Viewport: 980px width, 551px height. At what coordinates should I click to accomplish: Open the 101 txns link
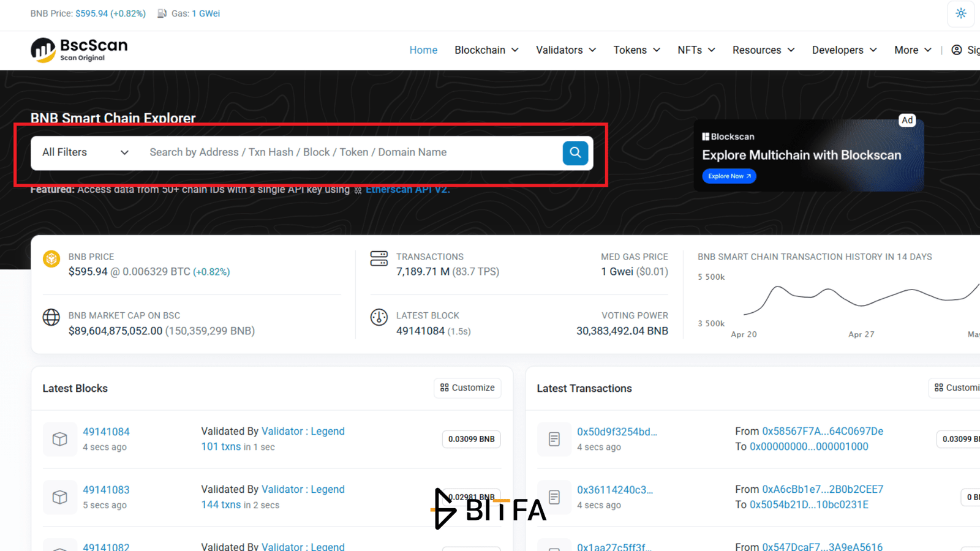click(x=221, y=446)
